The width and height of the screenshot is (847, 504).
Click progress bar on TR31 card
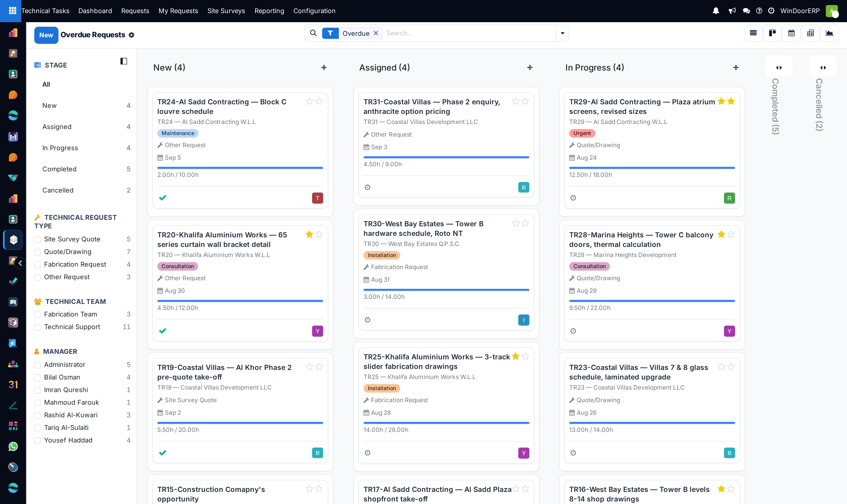point(446,157)
